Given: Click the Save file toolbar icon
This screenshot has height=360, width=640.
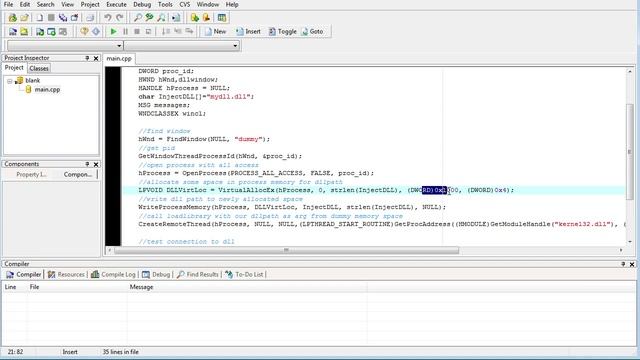Looking at the screenshot, I should pos(51,18).
